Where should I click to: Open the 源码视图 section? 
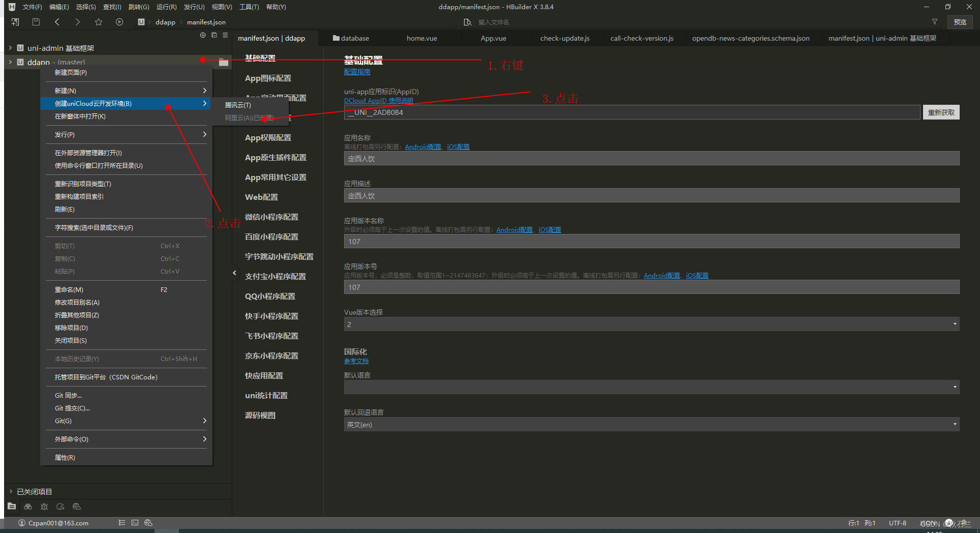(x=260, y=415)
